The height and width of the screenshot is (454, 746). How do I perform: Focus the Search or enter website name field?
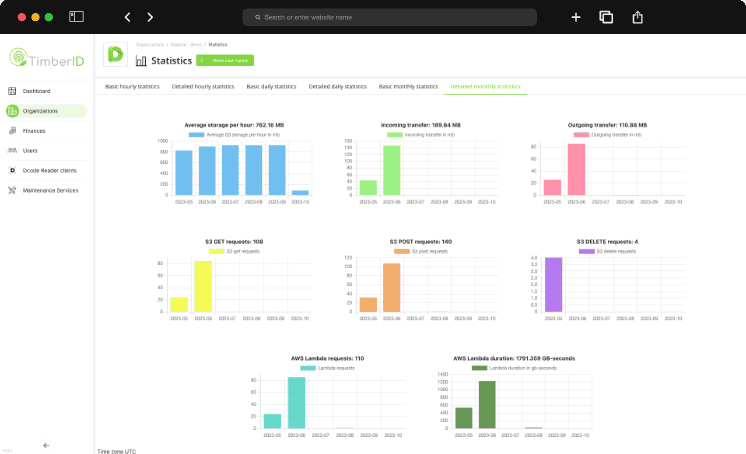point(390,17)
